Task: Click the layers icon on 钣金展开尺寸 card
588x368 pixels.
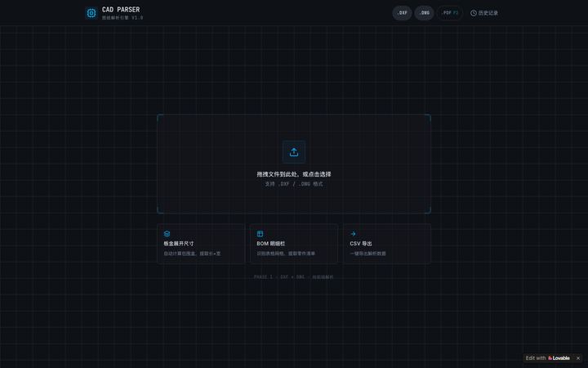Action: (x=167, y=234)
